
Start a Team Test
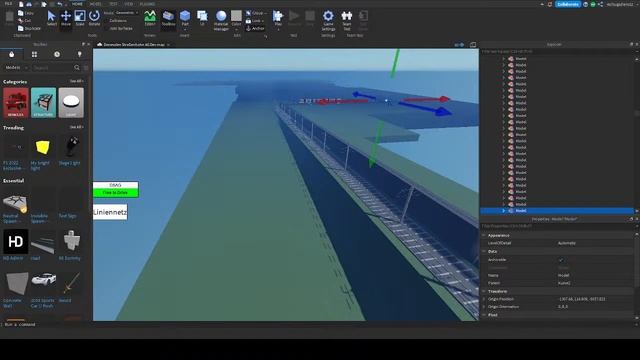pyautogui.click(x=347, y=20)
